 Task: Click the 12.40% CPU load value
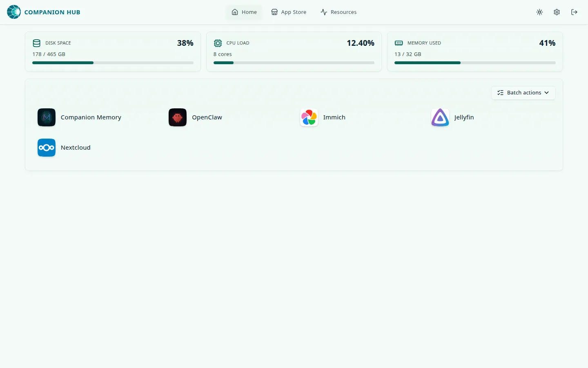(x=361, y=43)
